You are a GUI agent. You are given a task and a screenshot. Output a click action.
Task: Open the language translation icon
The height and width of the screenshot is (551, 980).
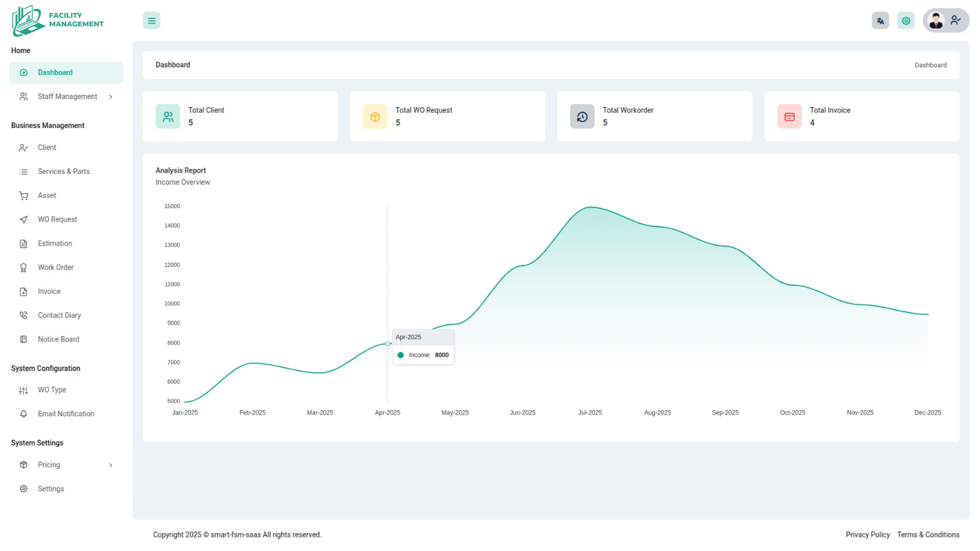880,21
